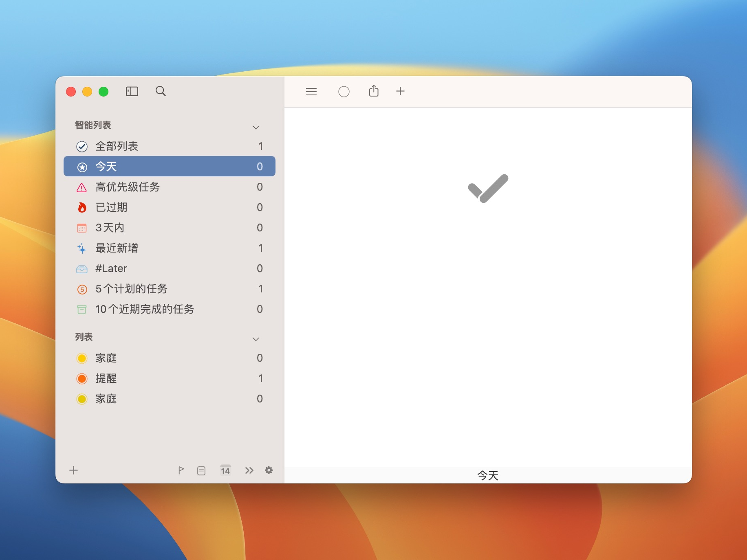Click the double chevron icon
747x560 pixels.
coord(249,471)
